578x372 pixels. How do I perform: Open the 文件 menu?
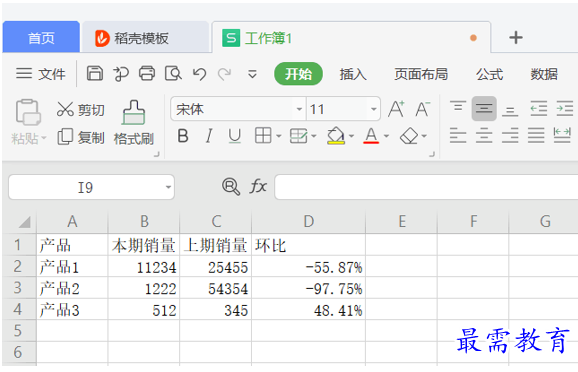(x=41, y=74)
